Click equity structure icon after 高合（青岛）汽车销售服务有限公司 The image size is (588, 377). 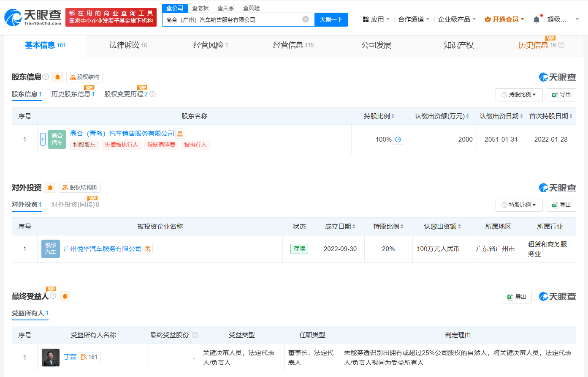(180, 134)
